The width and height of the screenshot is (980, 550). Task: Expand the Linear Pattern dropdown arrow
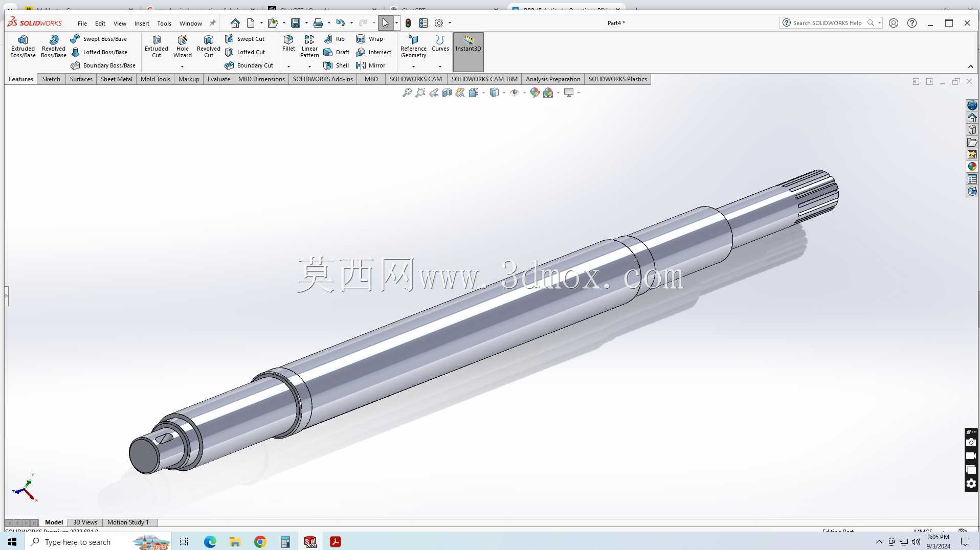coord(309,66)
